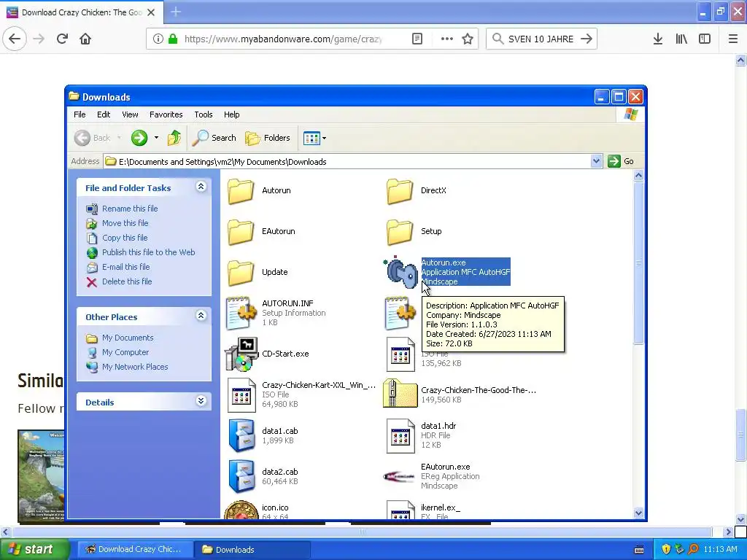Click file list scroll down arrow
747x560 pixels.
(x=638, y=513)
